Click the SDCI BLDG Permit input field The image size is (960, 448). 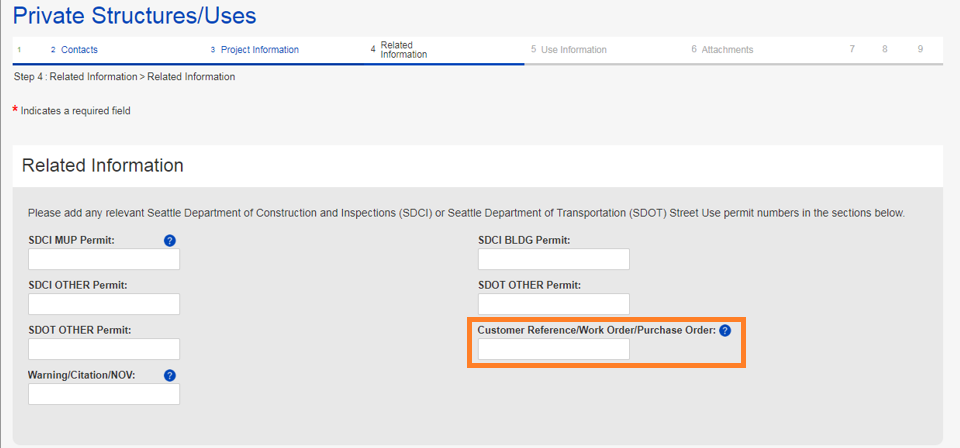[x=554, y=260]
